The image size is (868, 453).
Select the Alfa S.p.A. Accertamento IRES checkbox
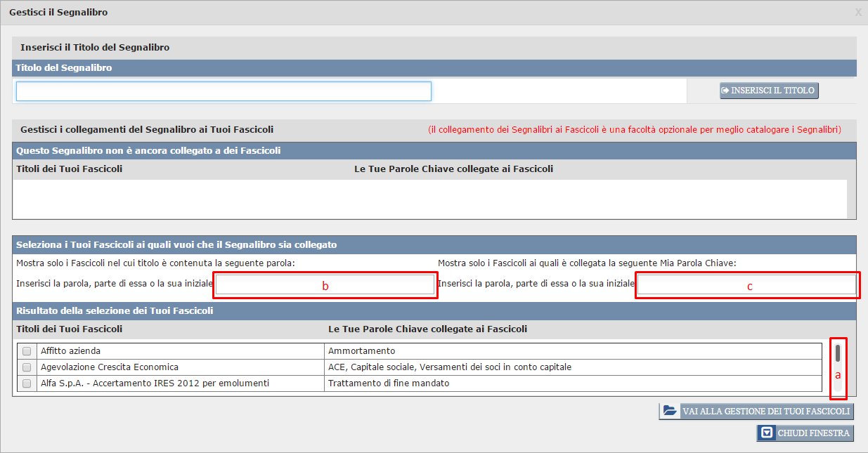click(27, 383)
